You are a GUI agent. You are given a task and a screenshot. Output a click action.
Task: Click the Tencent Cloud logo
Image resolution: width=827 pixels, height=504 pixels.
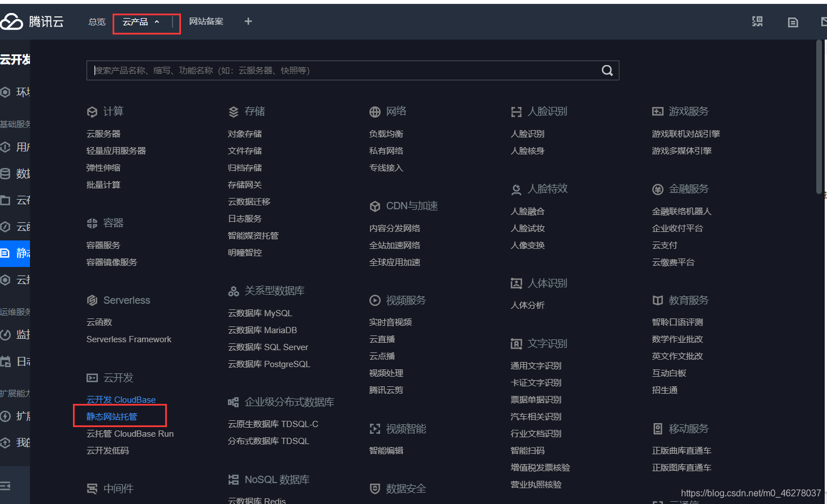(32, 21)
